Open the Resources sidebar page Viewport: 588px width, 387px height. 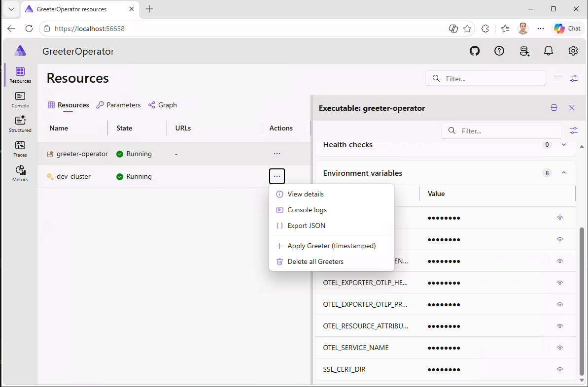point(20,74)
